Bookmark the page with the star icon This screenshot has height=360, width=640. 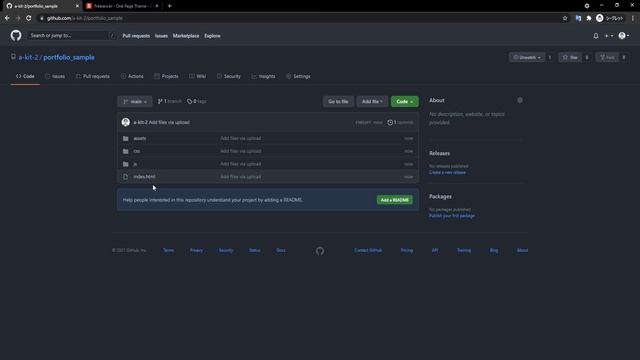click(x=565, y=18)
